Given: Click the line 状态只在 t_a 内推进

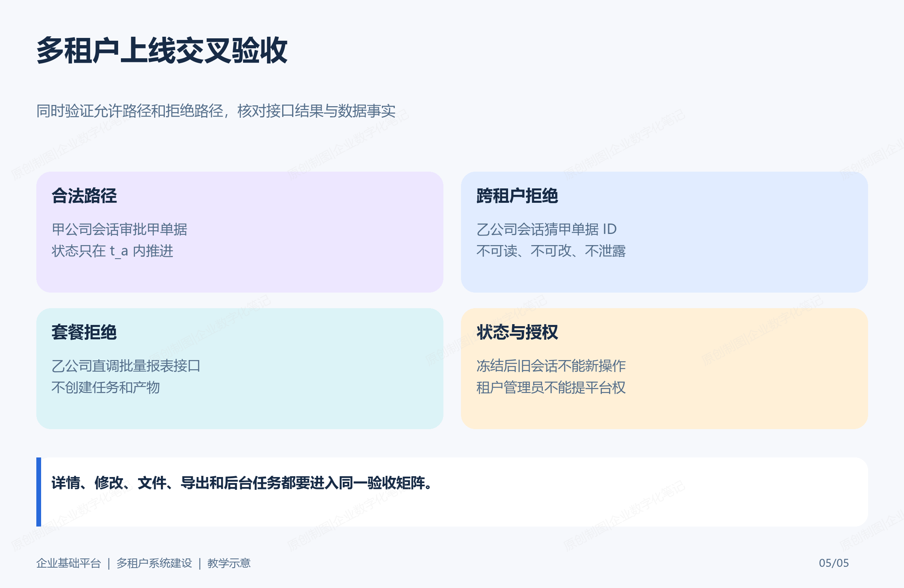Looking at the screenshot, I should coord(113,251).
